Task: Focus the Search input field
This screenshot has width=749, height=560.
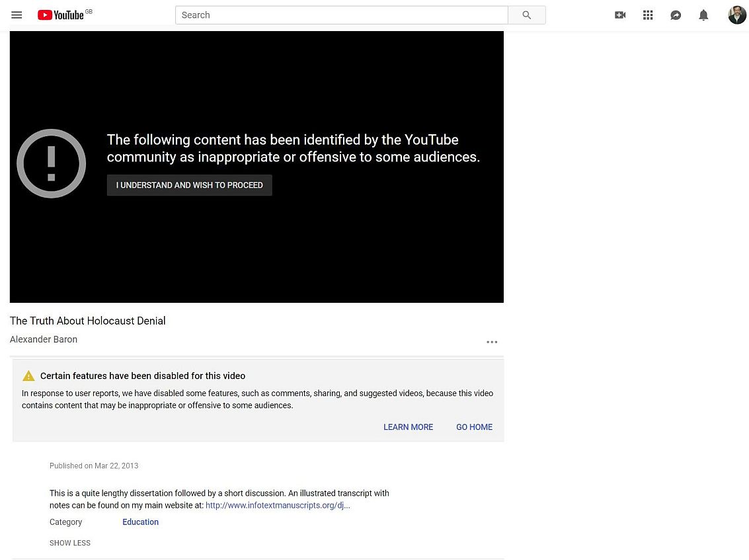Action: 341,15
